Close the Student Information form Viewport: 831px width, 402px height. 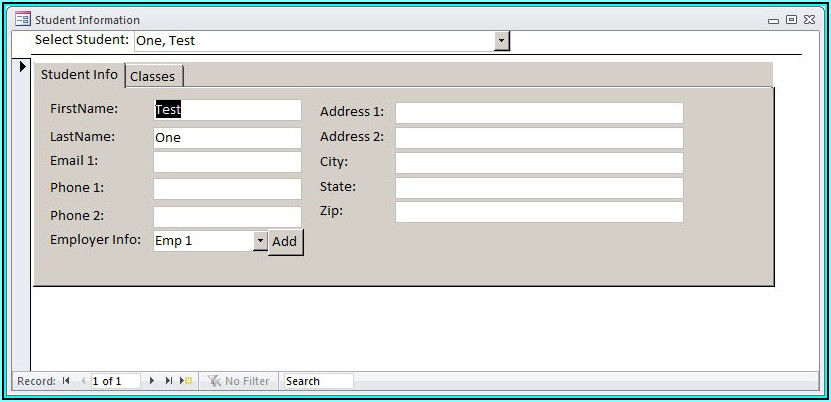[x=809, y=20]
